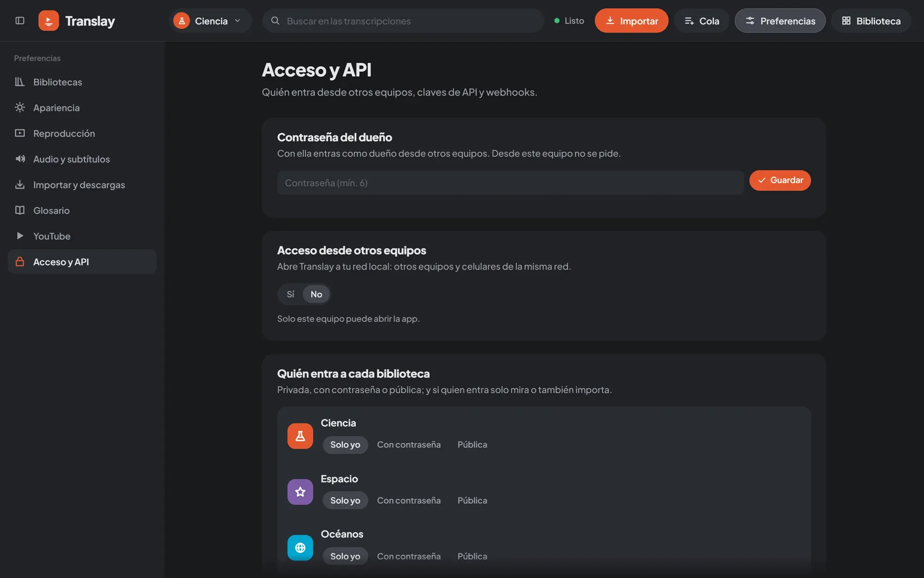Make the Espacio library Pública
The image size is (924, 578).
(x=472, y=500)
